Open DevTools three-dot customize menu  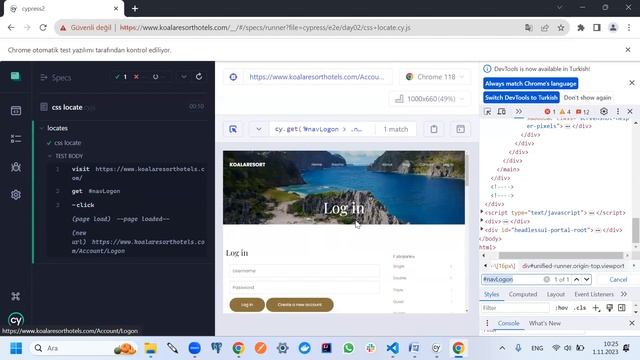pyautogui.click(x=618, y=111)
